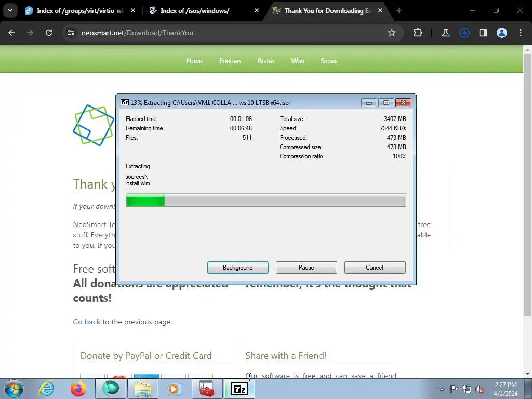This screenshot has width=532, height=399.
Task: Click the browser back arrow
Action: coord(11,33)
